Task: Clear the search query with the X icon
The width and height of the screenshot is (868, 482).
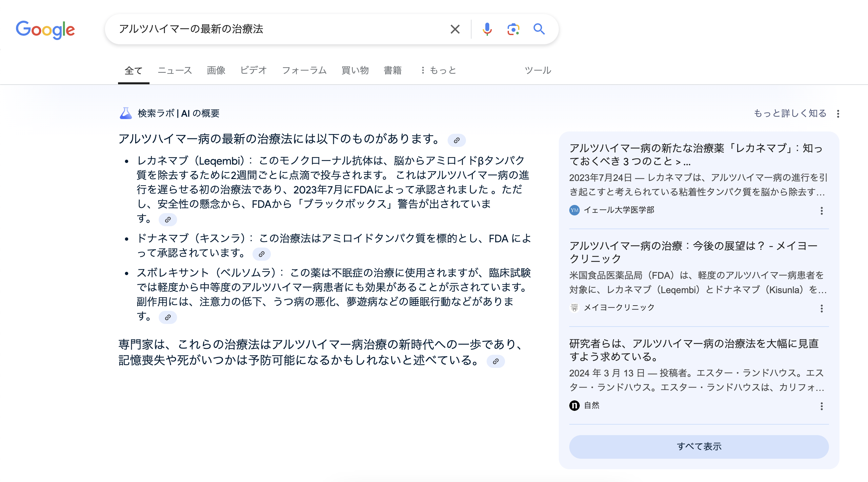Action: pos(454,29)
